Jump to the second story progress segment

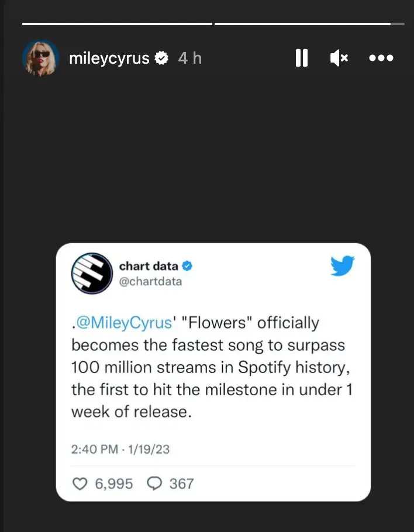click(309, 24)
